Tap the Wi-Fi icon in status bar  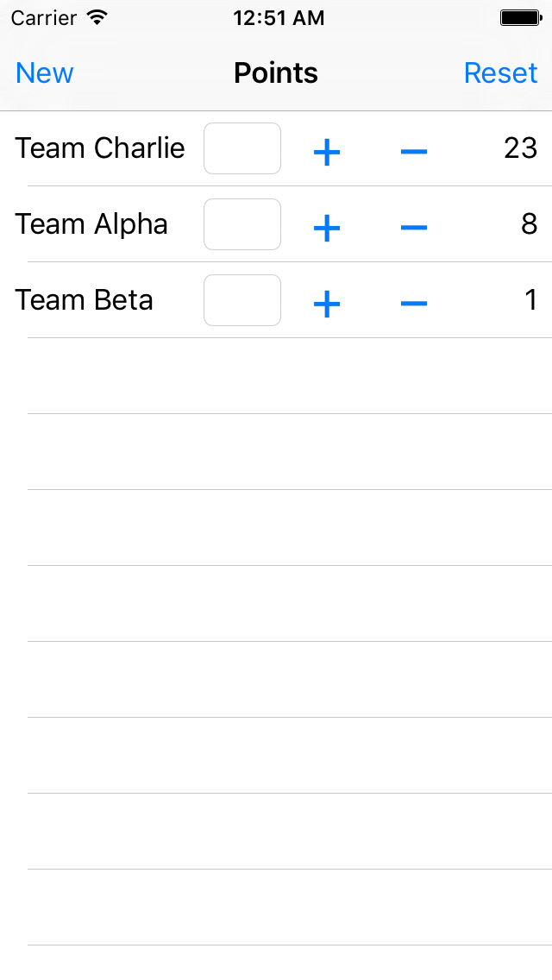(97, 17)
